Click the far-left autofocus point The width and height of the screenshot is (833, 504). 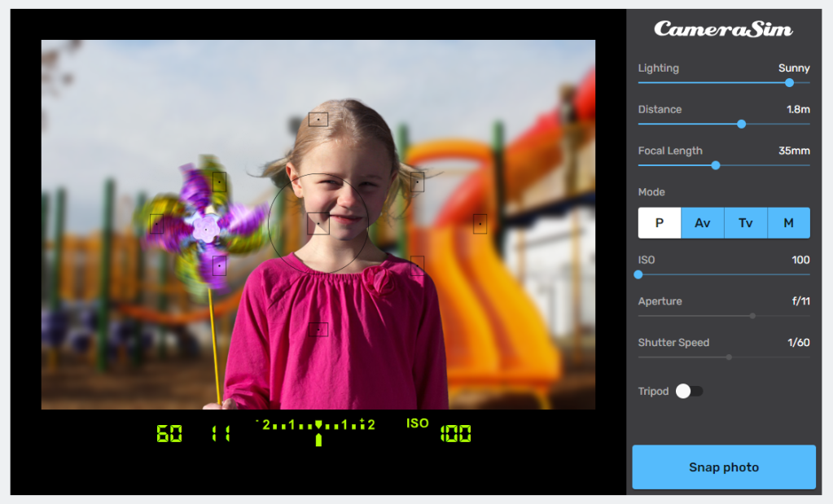(x=156, y=224)
